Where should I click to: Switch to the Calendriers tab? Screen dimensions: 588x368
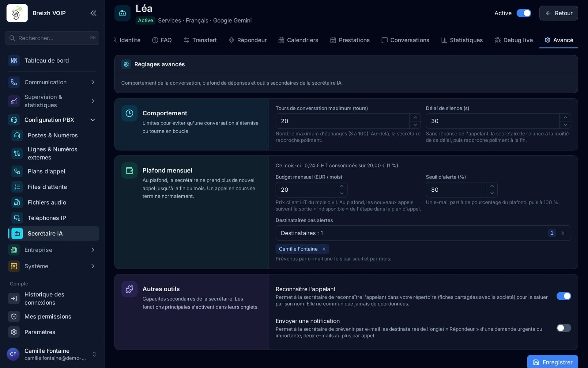pos(298,40)
